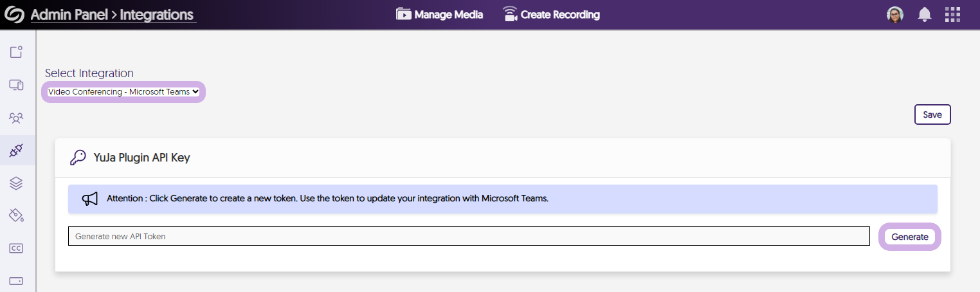The width and height of the screenshot is (980, 292).
Task: Focus the Generate new API Token field
Action: [x=469, y=237]
